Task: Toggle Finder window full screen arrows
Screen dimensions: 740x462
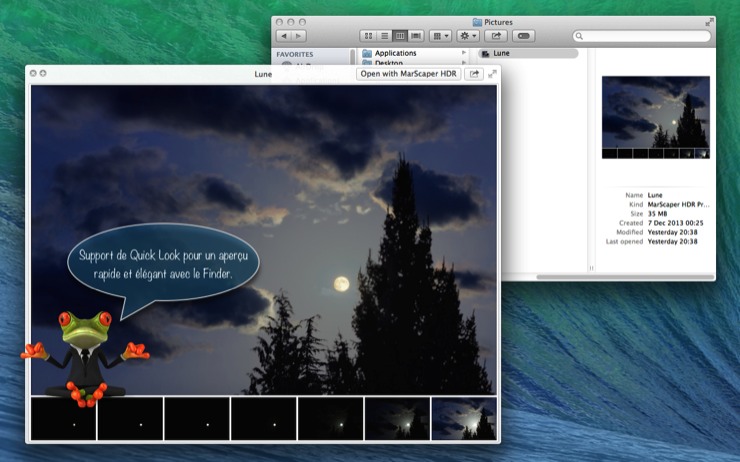Action: click(709, 21)
